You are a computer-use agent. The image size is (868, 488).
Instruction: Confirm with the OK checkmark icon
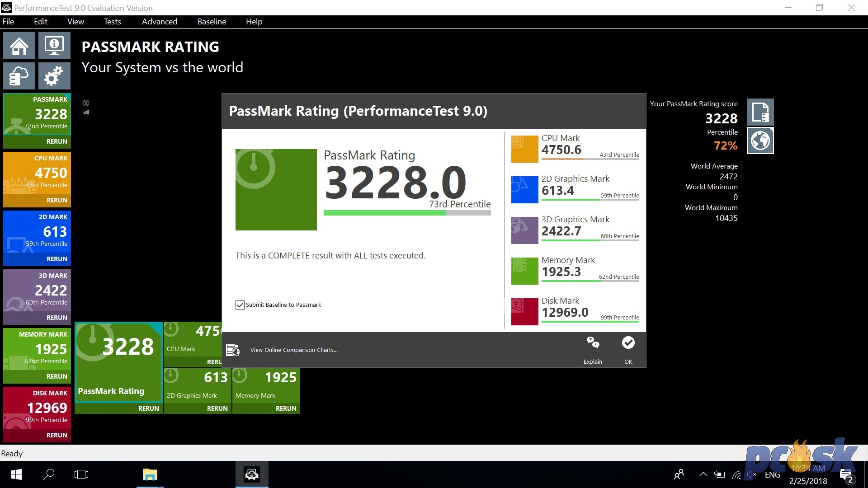tap(628, 343)
